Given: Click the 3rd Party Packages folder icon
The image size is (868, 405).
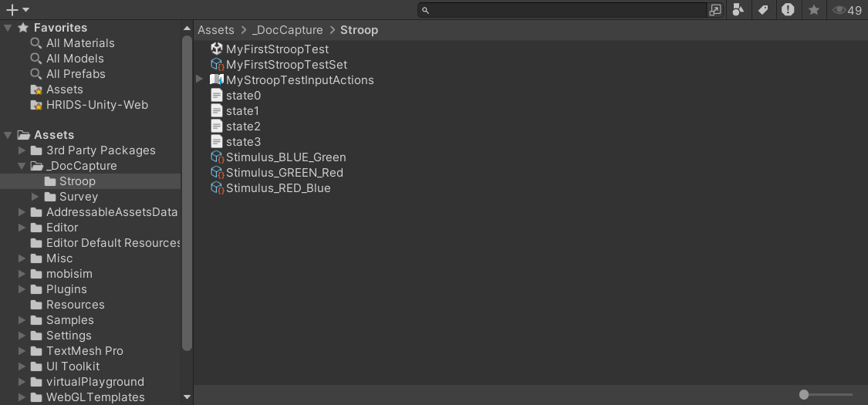Looking at the screenshot, I should [36, 150].
